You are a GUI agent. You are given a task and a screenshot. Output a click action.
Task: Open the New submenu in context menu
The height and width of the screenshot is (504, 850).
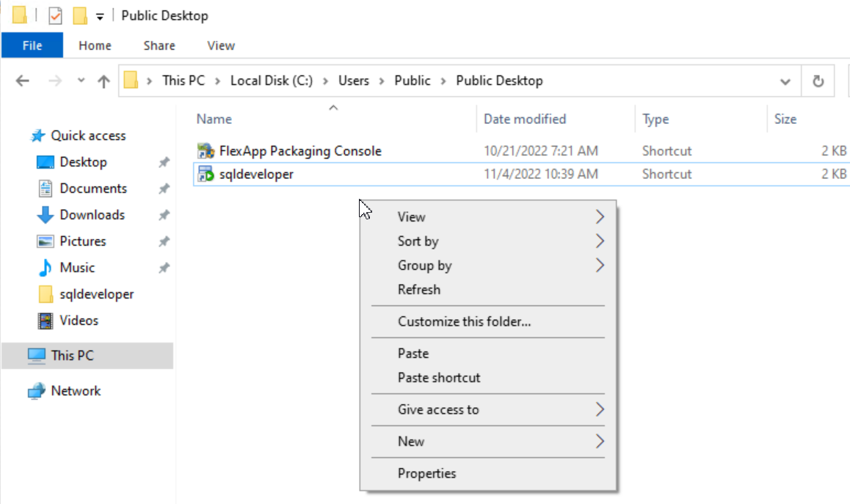pos(488,442)
